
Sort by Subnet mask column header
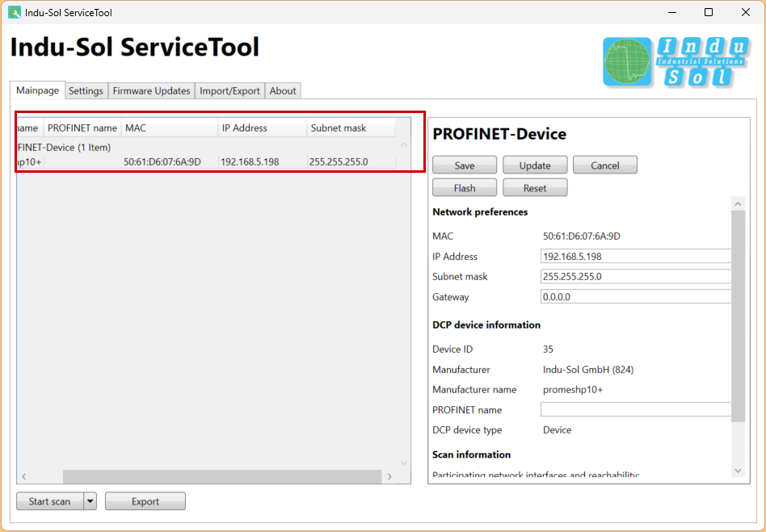click(x=351, y=128)
